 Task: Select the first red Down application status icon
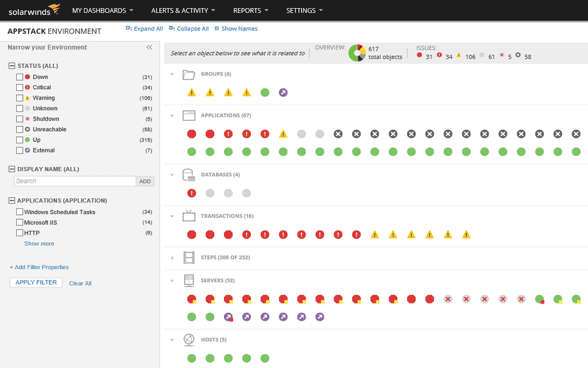(x=191, y=133)
